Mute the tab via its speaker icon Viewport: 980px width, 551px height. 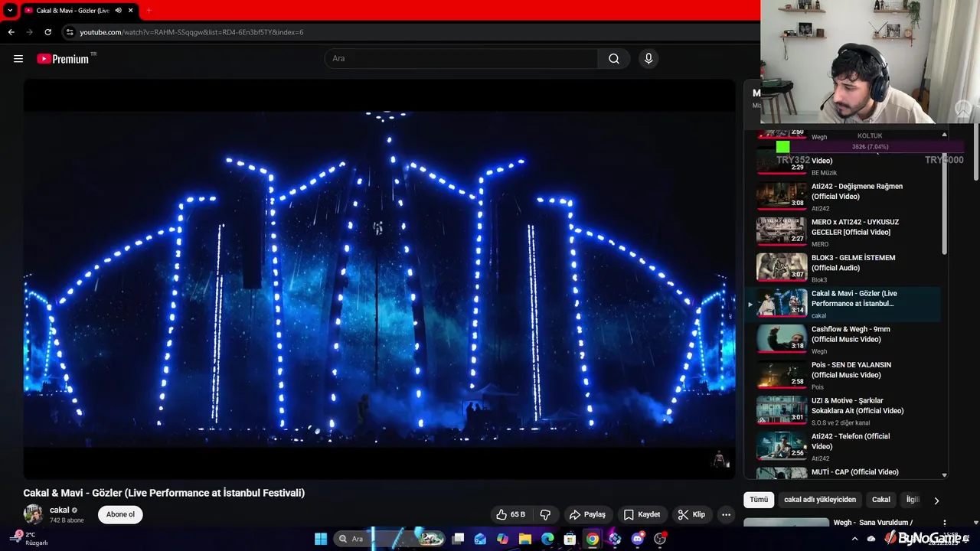[119, 11]
